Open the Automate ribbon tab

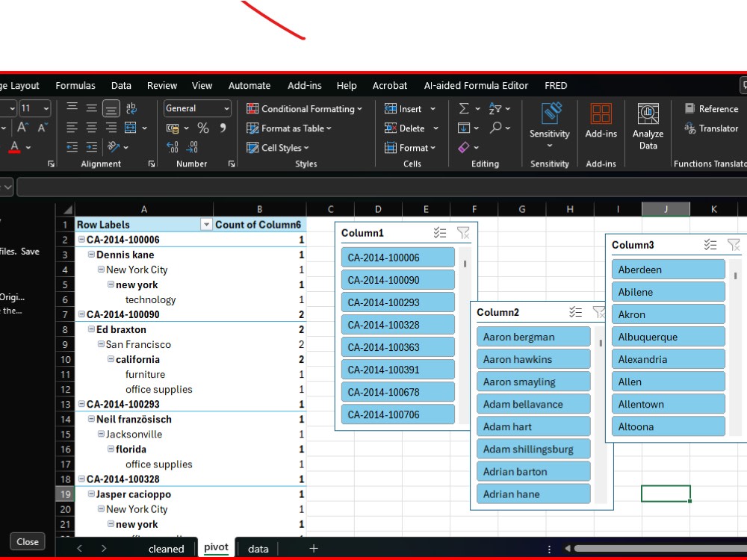(249, 85)
